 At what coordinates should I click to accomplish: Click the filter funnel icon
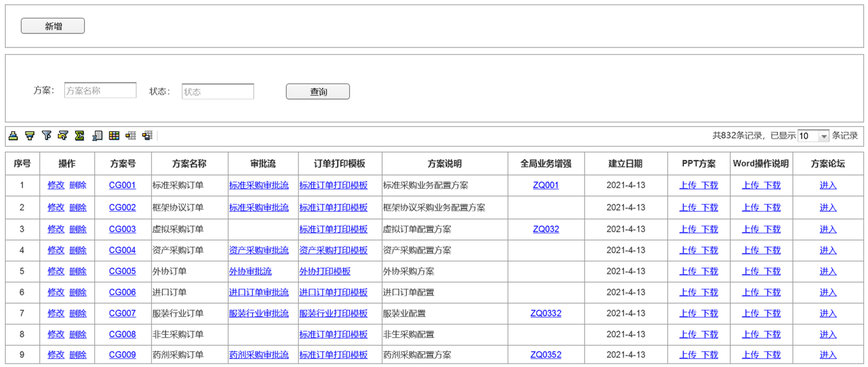click(x=47, y=135)
